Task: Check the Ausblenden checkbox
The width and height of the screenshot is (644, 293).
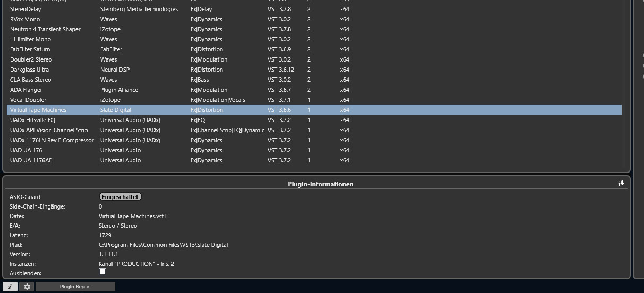Action: 102,272
